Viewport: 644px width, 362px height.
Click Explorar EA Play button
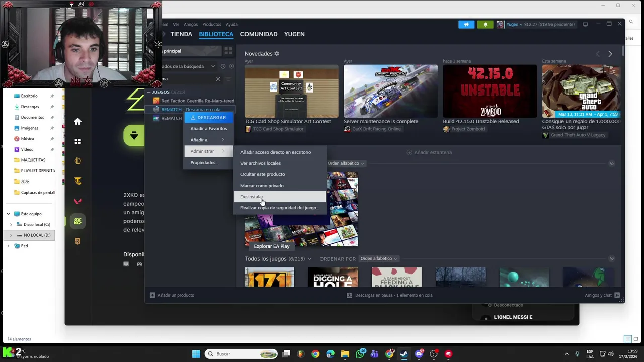272,246
